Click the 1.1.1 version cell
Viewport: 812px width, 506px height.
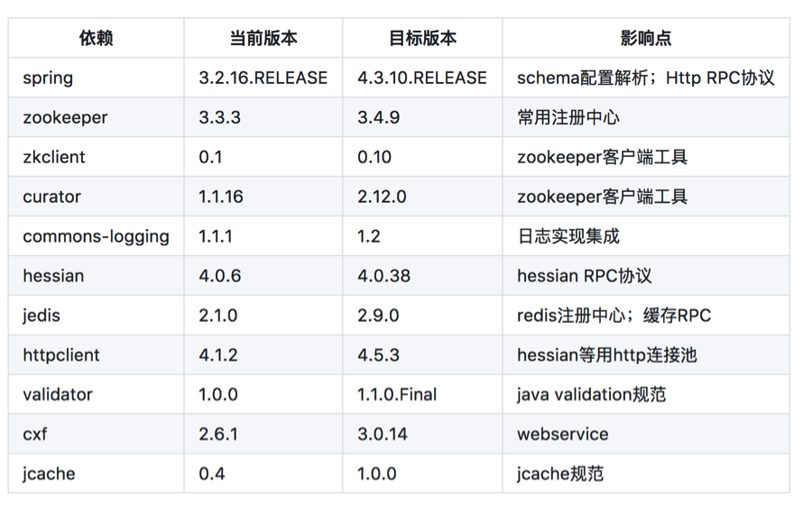coord(263,236)
